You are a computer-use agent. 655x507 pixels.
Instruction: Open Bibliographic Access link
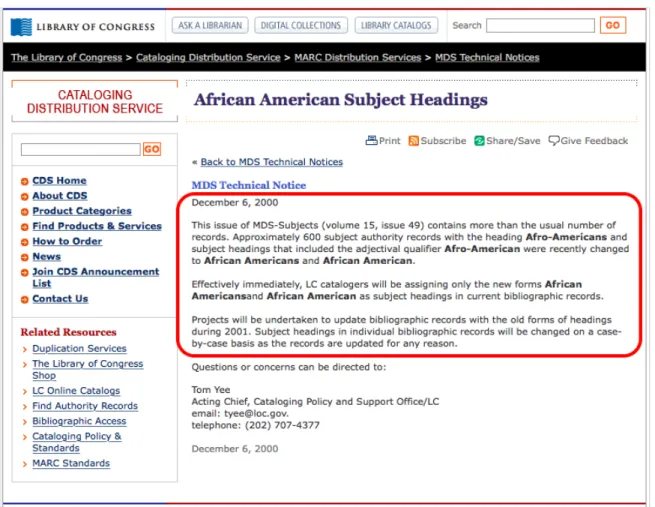[79, 421]
